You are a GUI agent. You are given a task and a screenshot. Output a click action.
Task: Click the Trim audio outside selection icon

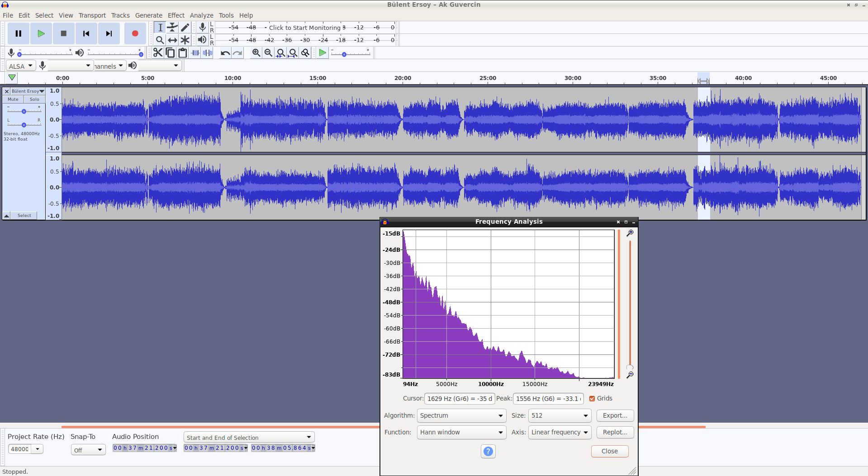point(195,53)
